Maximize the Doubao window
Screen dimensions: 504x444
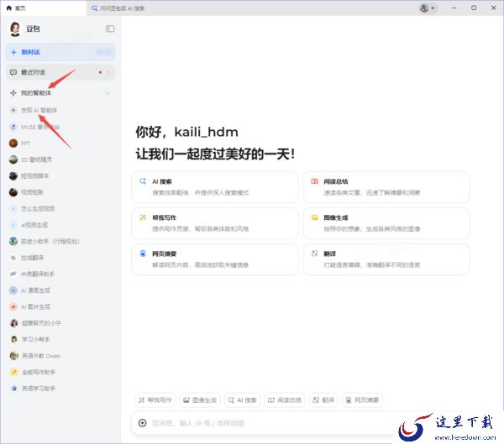pyautogui.click(x=474, y=8)
